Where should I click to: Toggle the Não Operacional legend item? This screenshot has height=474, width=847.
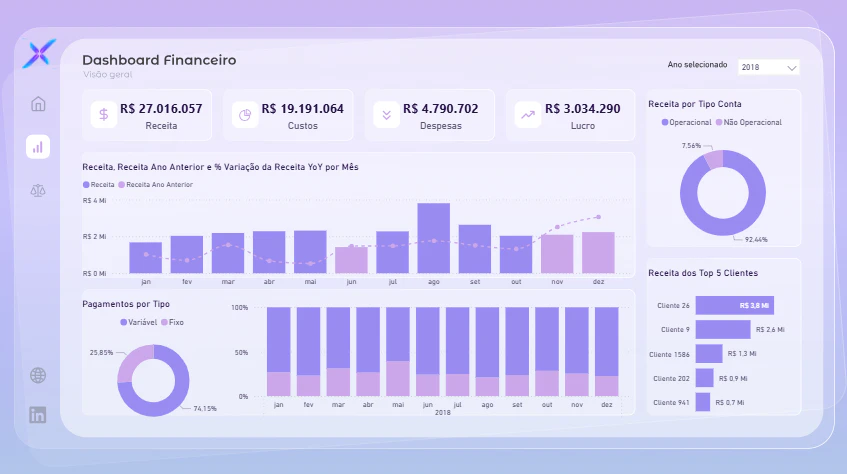pos(749,123)
